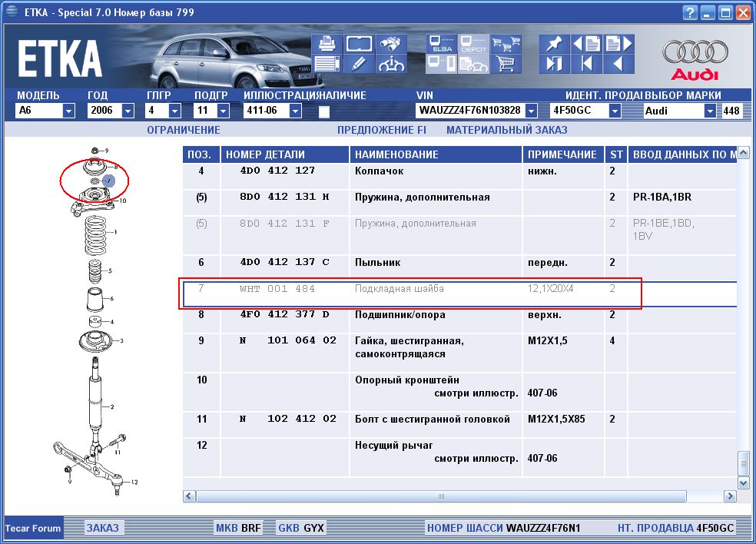
Task: Open the ГОД 2006 dropdown
Action: pos(128,111)
